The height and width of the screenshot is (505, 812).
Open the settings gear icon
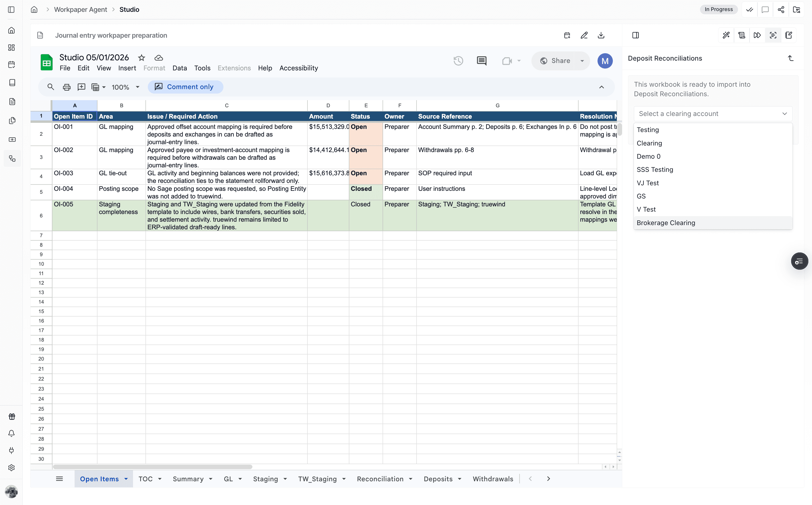12,468
